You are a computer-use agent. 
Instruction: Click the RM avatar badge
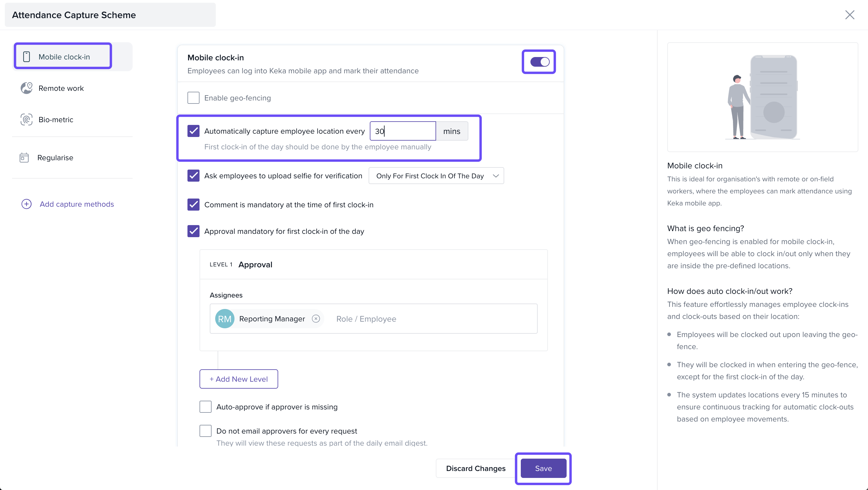point(225,319)
